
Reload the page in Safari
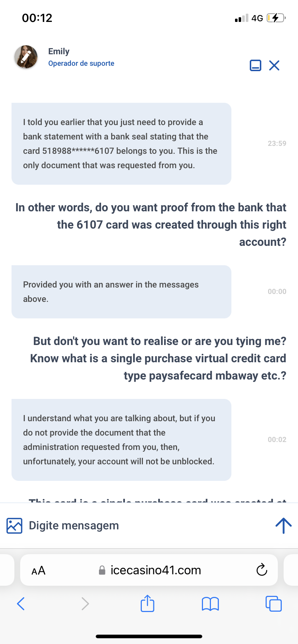[262, 570]
